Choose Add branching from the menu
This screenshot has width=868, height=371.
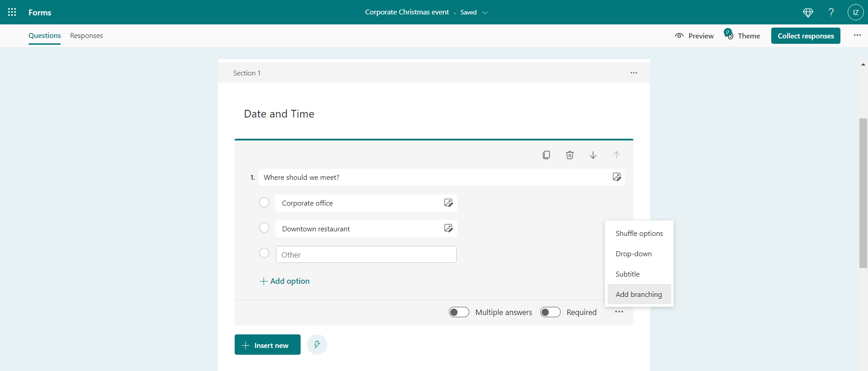click(639, 295)
